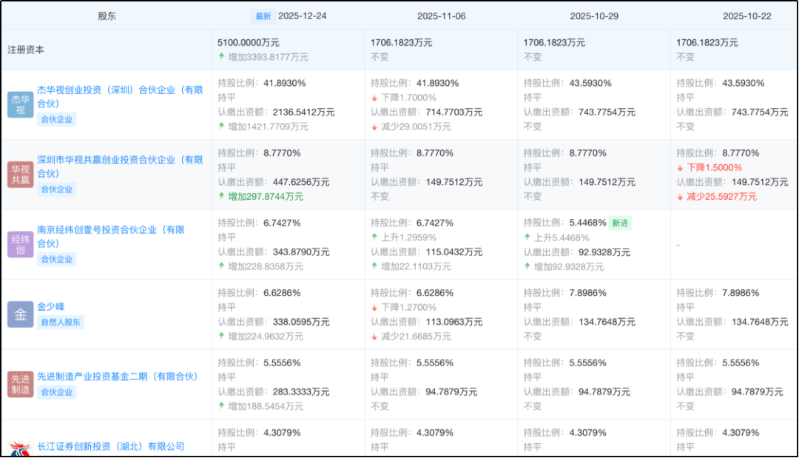This screenshot has width=799, height=458.
Task: Click red down arrow beside 减少25.5927万元
Action: (681, 197)
